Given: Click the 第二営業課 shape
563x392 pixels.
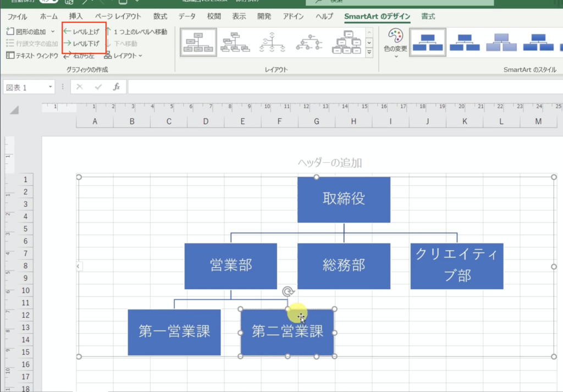Looking at the screenshot, I should (287, 333).
